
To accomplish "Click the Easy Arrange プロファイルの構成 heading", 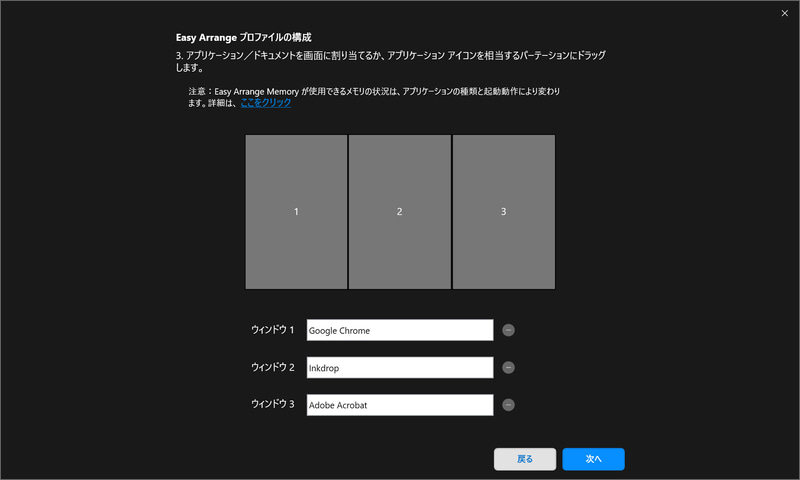I will (243, 37).
